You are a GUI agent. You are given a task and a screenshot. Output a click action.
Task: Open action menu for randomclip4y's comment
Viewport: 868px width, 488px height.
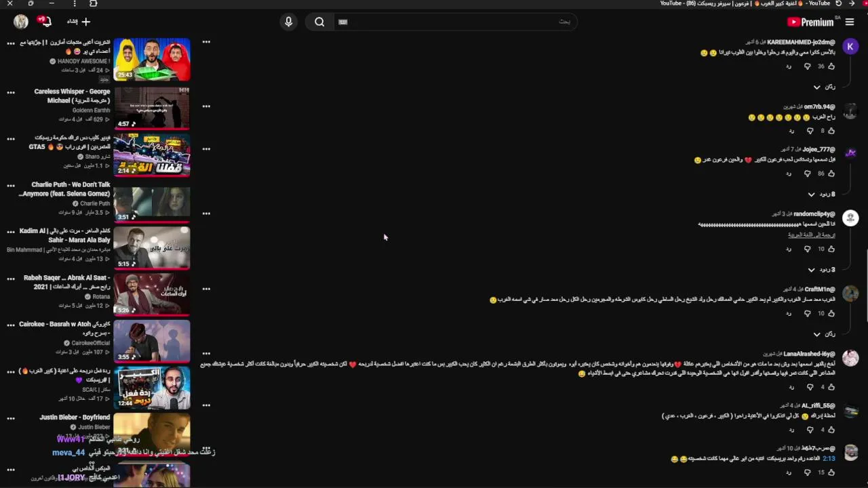coord(206,213)
